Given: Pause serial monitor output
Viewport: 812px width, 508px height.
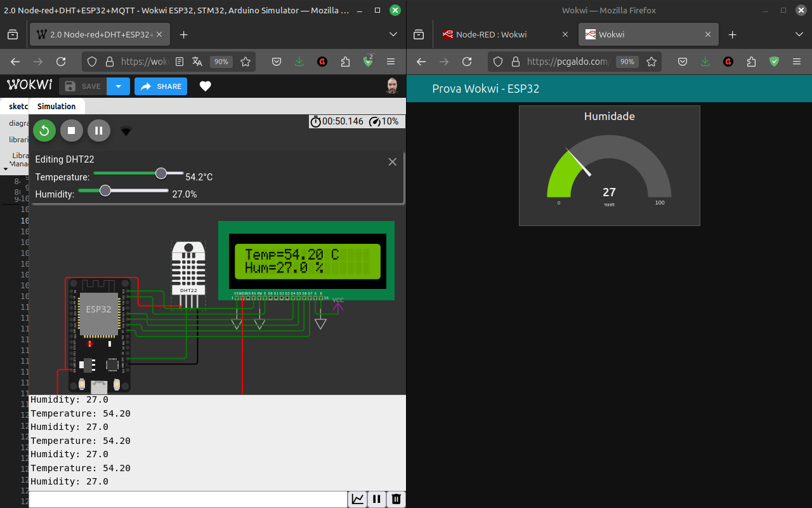Looking at the screenshot, I should point(377,499).
